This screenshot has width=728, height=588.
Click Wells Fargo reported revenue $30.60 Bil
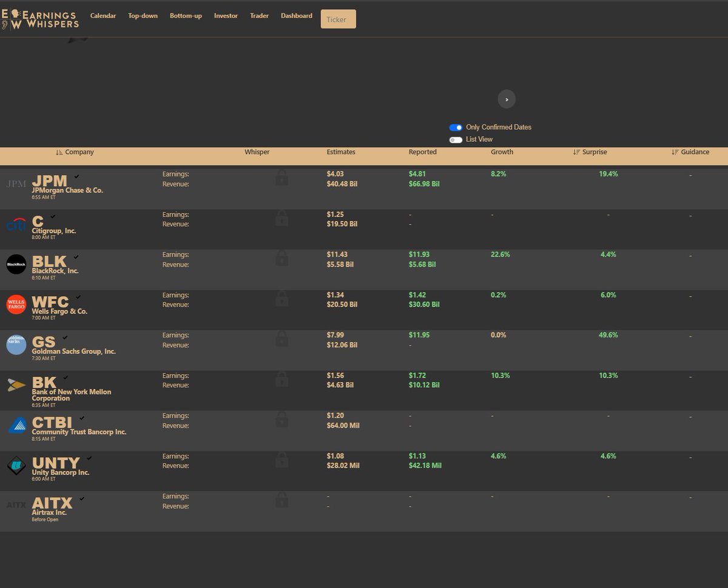tap(424, 305)
